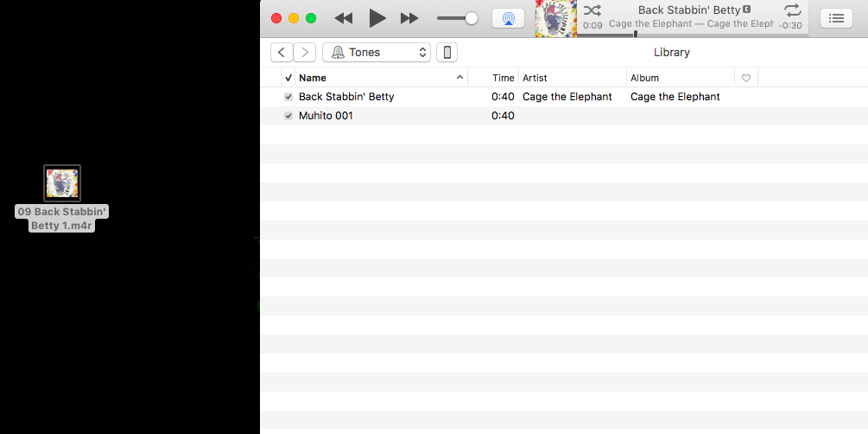The height and width of the screenshot is (434, 868).
Task: Select the Back Stabbin' Betty 1.m4r desktop file
Action: [62, 198]
